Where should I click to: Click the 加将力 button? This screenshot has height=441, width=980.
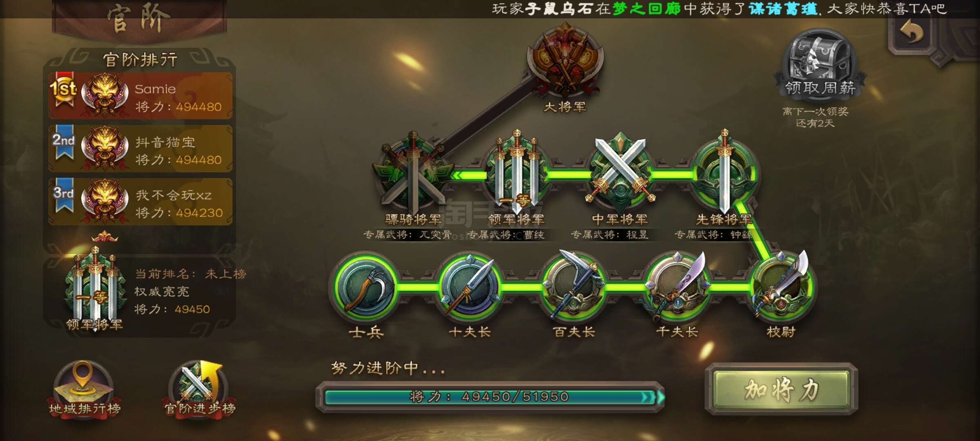click(x=781, y=389)
